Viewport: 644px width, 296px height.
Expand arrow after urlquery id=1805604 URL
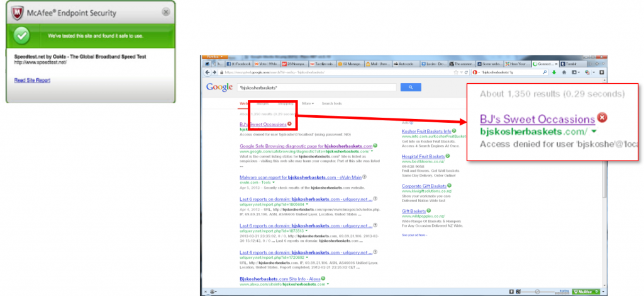pyautogui.click(x=307, y=205)
